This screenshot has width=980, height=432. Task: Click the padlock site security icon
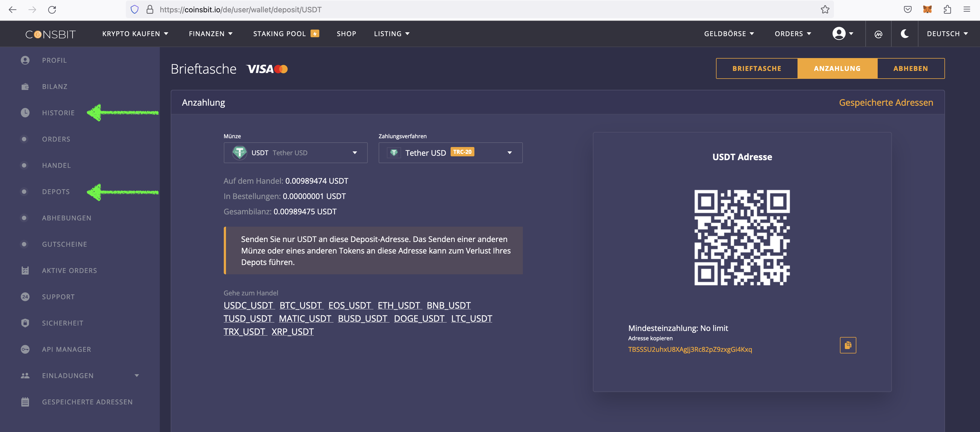150,10
